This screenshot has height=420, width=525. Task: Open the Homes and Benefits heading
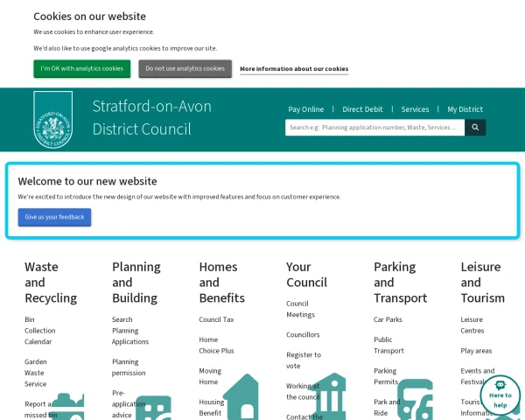pos(221,283)
